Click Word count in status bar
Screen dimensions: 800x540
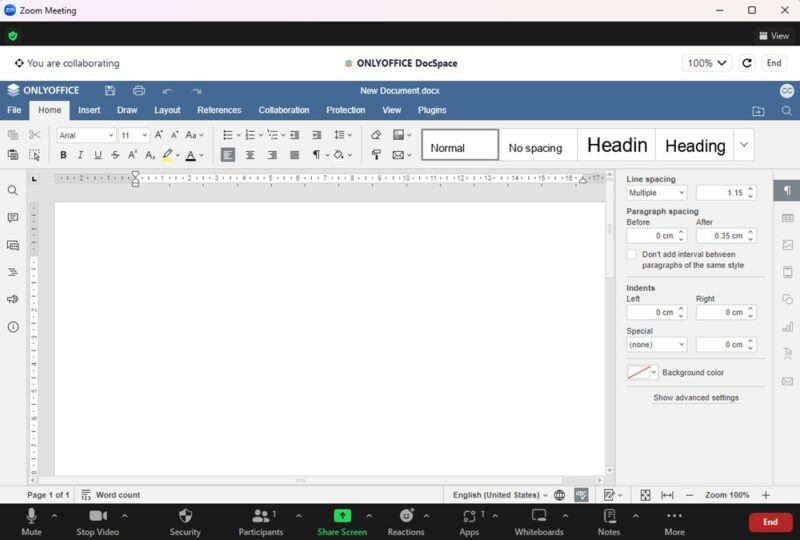tap(111, 495)
